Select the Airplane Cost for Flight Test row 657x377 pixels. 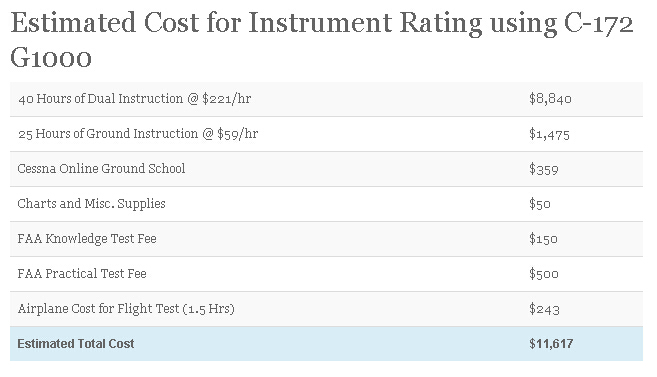point(326,309)
